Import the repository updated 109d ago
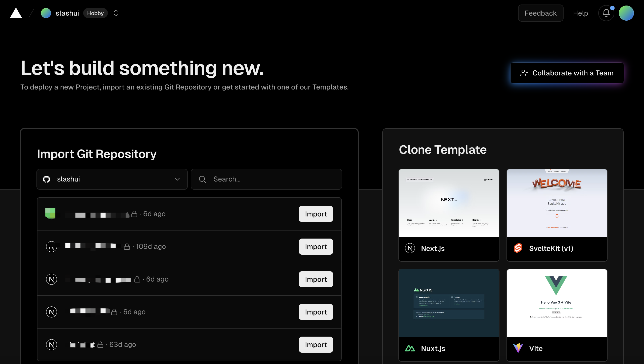Screen dimensions: 644x364 pyautogui.click(x=316, y=247)
